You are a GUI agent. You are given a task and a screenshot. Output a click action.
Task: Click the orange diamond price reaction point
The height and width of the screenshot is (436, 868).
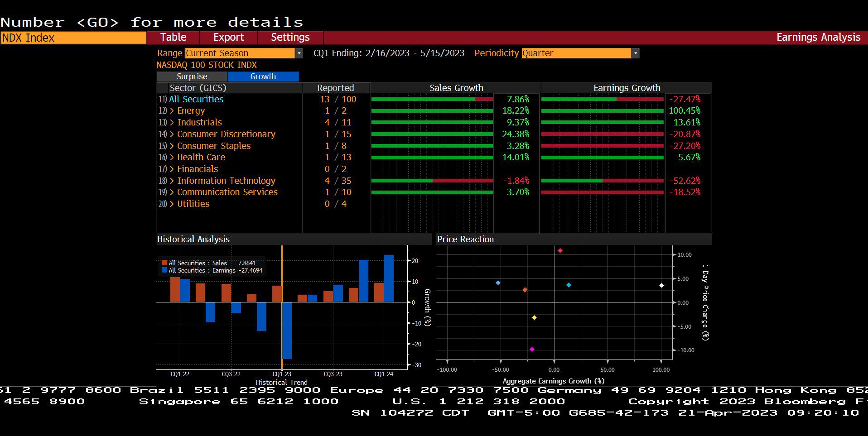coord(525,290)
